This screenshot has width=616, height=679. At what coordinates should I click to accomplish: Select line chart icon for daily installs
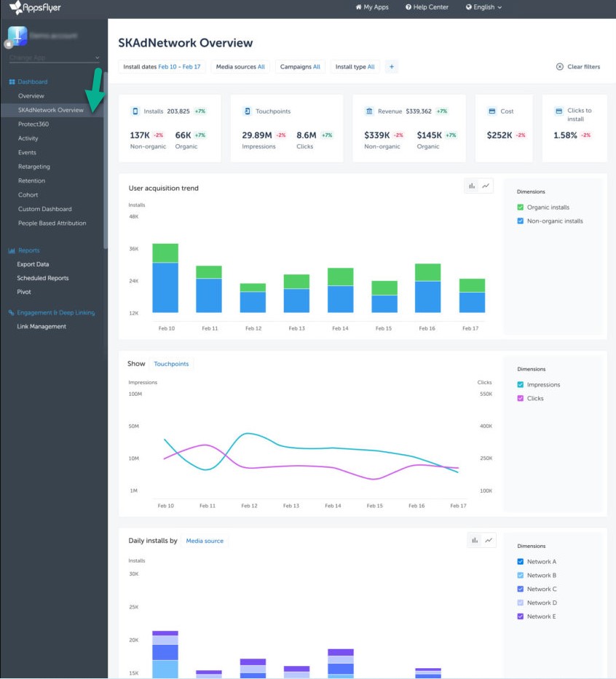[489, 540]
